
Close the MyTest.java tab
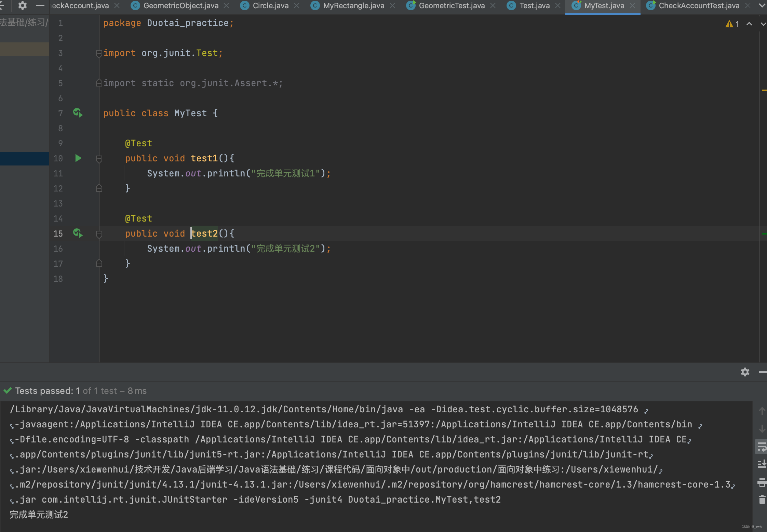click(x=632, y=5)
